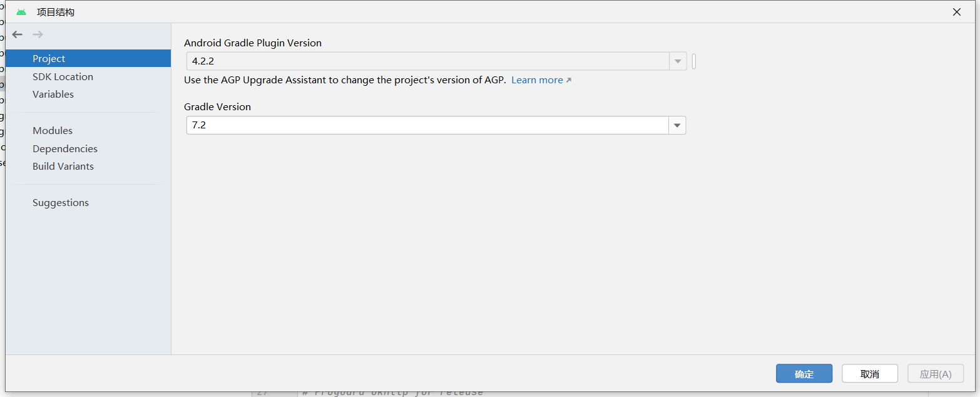Go to the Variables section
Image resolution: width=980 pixels, height=397 pixels.
53,94
